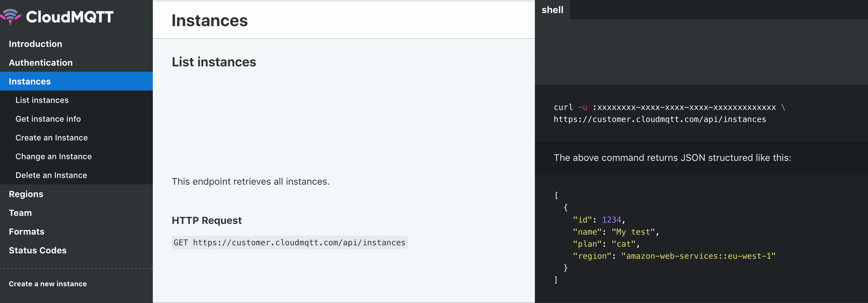
Task: Click the GET instances endpoint URL code
Action: point(290,243)
